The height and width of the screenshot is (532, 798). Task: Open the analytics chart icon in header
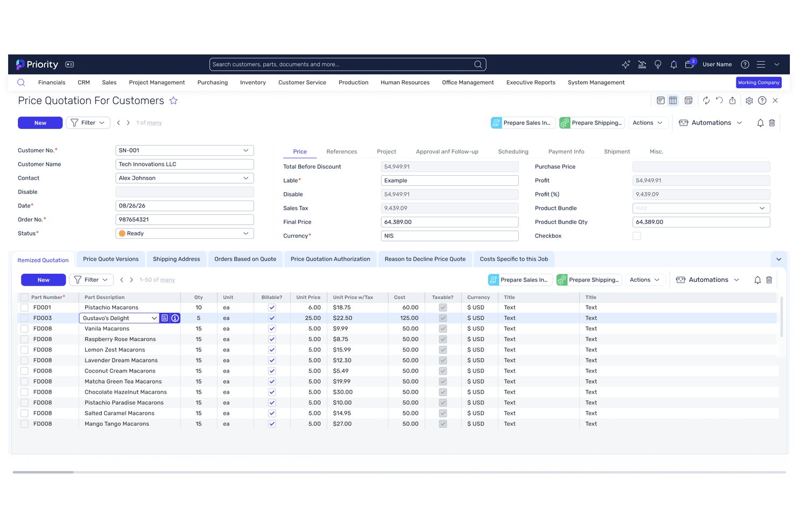point(642,64)
